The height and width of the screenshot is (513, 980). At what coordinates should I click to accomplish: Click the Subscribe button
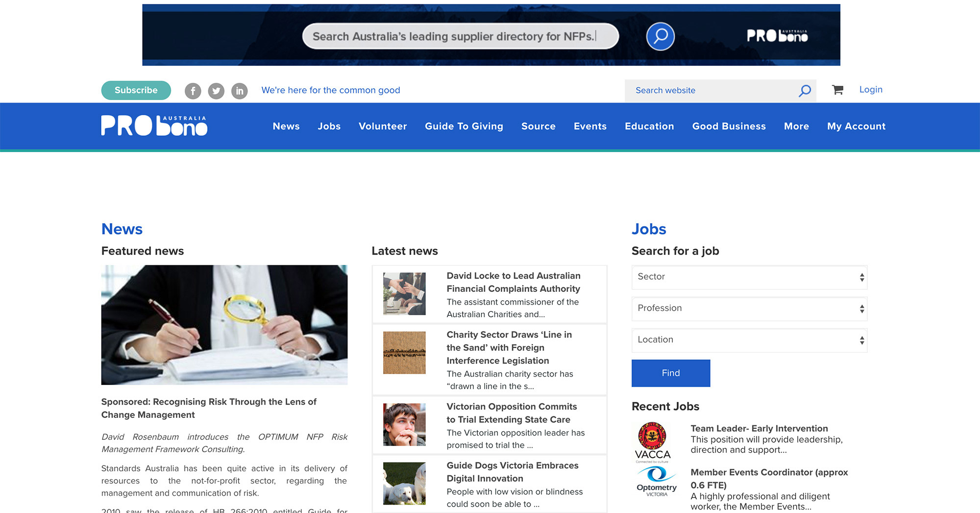coord(136,90)
